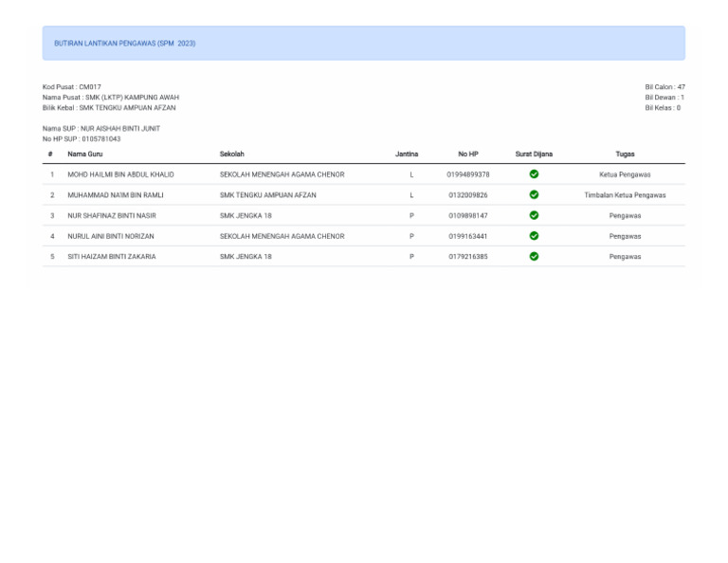Screen dimensions: 728x563
Task: Click green check icon for Muhammad Naim
Action: tap(534, 194)
